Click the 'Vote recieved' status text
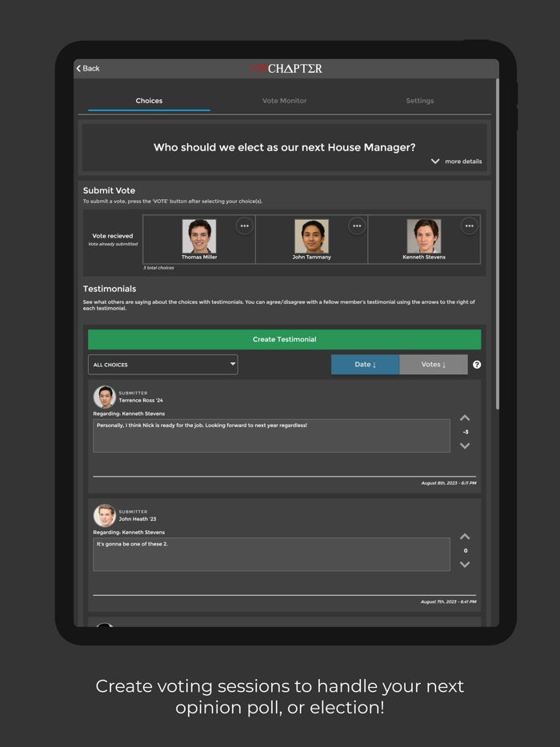Screen dimensions: 560x747 [113, 236]
